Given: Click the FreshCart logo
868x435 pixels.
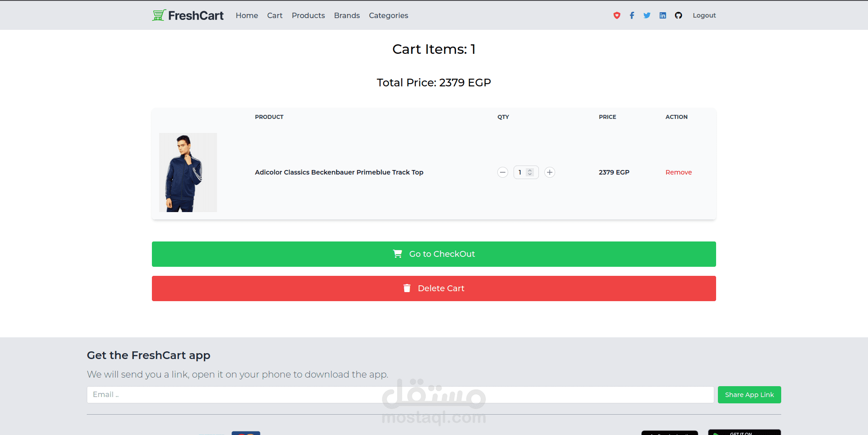Looking at the screenshot, I should point(188,15).
